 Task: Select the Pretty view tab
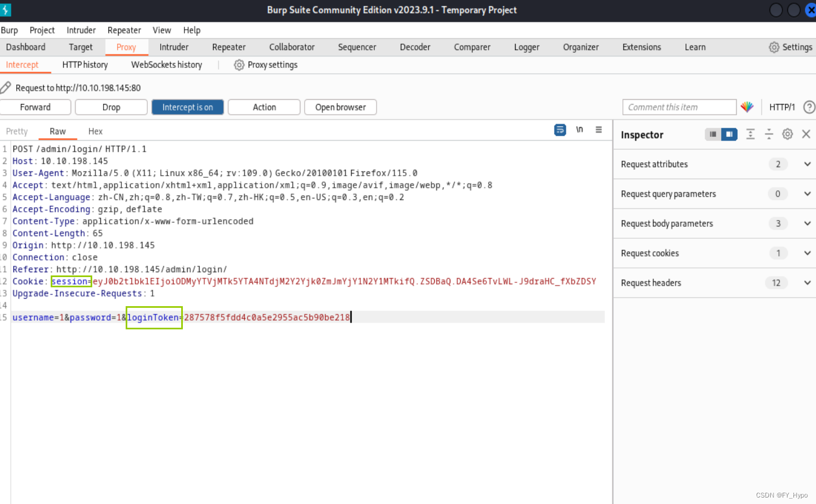click(17, 131)
